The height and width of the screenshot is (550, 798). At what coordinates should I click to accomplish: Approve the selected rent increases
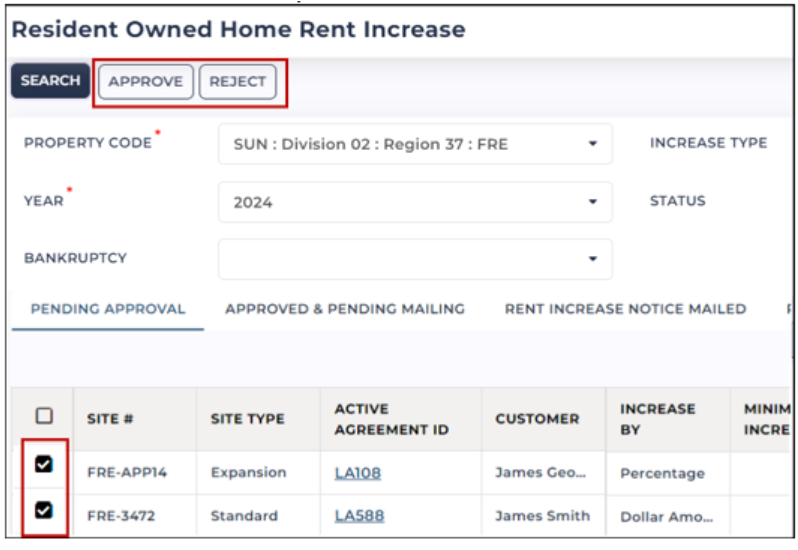point(146,81)
